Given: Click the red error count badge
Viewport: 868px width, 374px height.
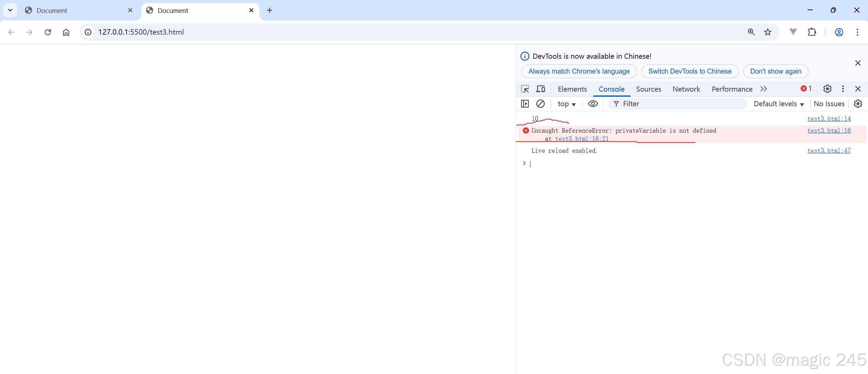Looking at the screenshot, I should point(806,89).
